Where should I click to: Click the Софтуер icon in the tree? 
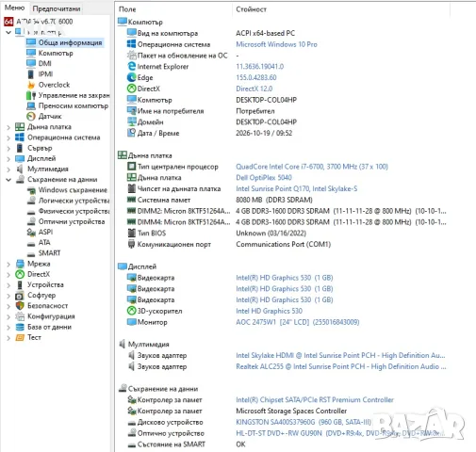point(20,296)
